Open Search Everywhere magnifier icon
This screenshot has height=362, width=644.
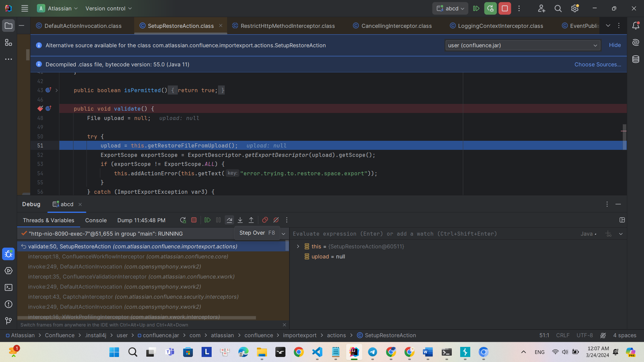(x=558, y=8)
